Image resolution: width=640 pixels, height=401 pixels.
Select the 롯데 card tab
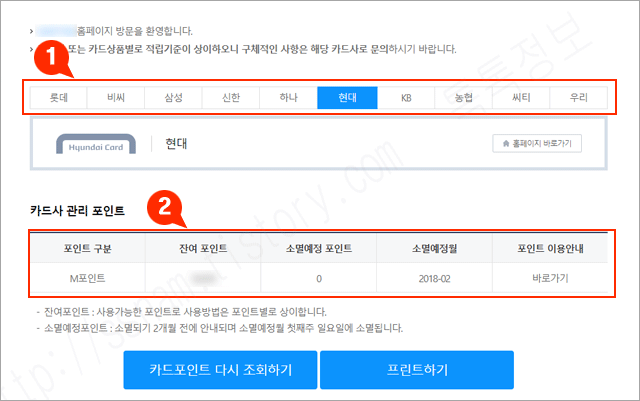point(58,98)
